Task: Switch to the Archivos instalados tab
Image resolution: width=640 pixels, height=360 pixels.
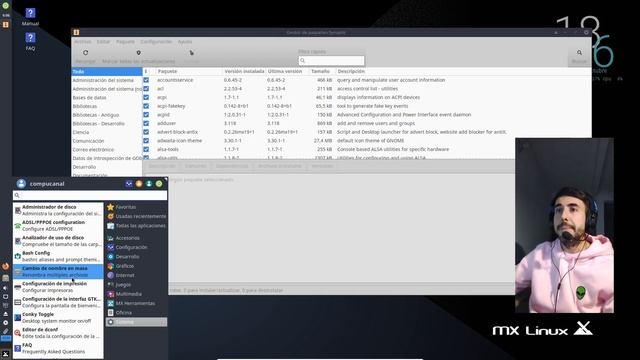Action: [x=280, y=166]
